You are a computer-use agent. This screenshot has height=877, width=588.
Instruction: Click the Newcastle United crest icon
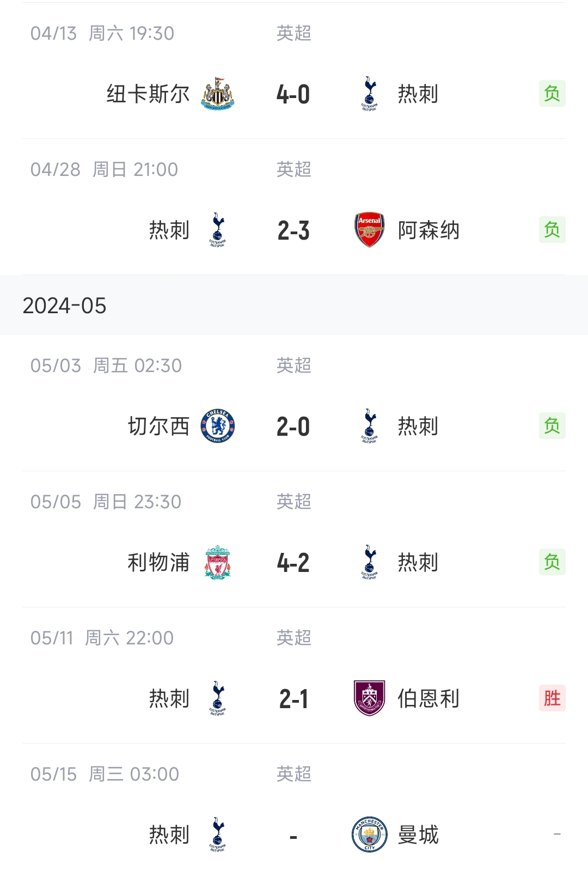pyautogui.click(x=218, y=94)
